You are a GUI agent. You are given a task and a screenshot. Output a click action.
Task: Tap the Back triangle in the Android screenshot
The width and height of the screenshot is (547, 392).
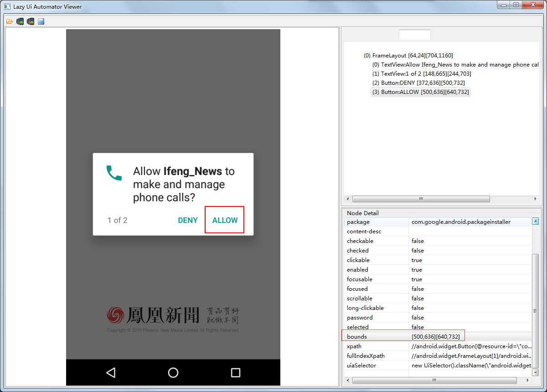[111, 372]
